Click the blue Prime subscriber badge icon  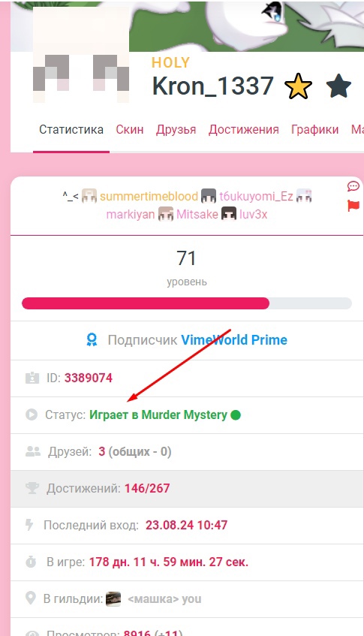coord(92,340)
